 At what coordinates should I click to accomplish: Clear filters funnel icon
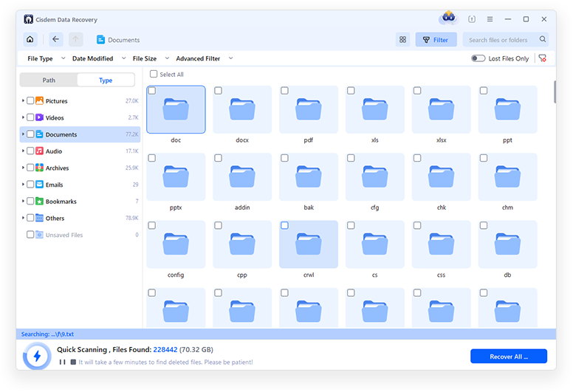[x=543, y=58]
